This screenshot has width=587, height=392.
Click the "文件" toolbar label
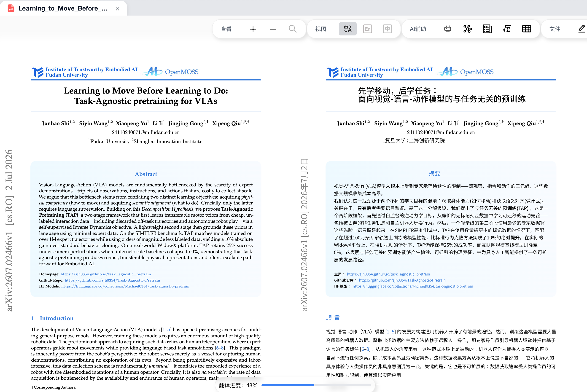coord(555,29)
